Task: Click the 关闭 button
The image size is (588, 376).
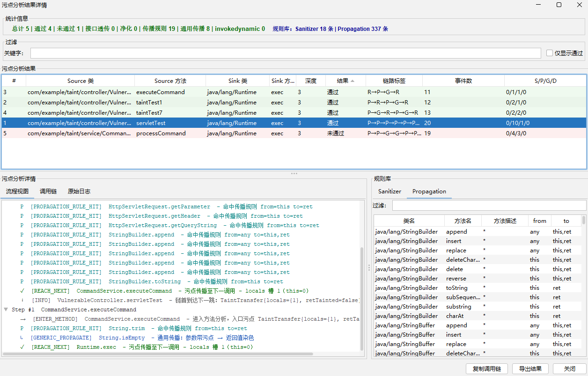Action: (570, 369)
